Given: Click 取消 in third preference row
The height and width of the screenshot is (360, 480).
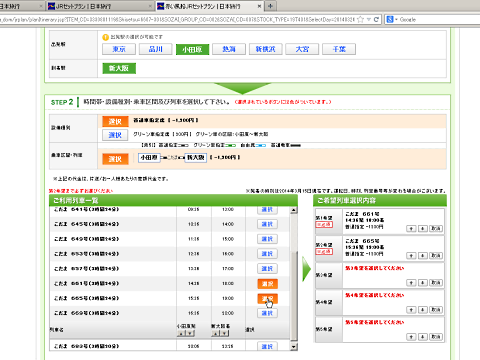Looking at the screenshot, I should [x=436, y=283].
